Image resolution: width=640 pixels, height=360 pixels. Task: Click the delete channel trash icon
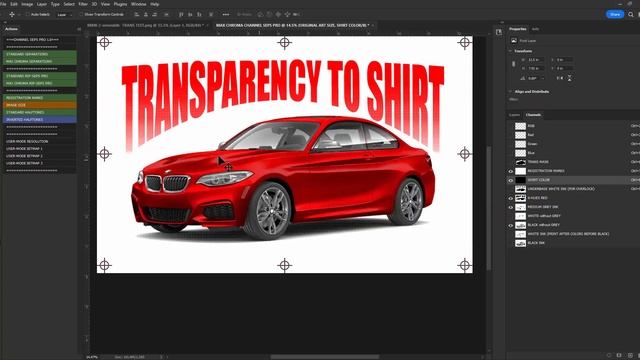coord(639,356)
